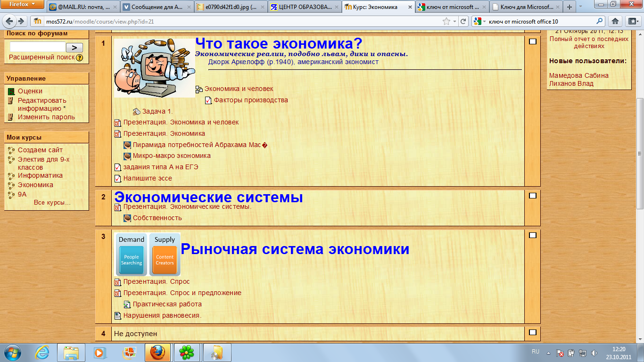644x362 pixels.
Task: Open a new tab with the plus button
Action: point(570,7)
